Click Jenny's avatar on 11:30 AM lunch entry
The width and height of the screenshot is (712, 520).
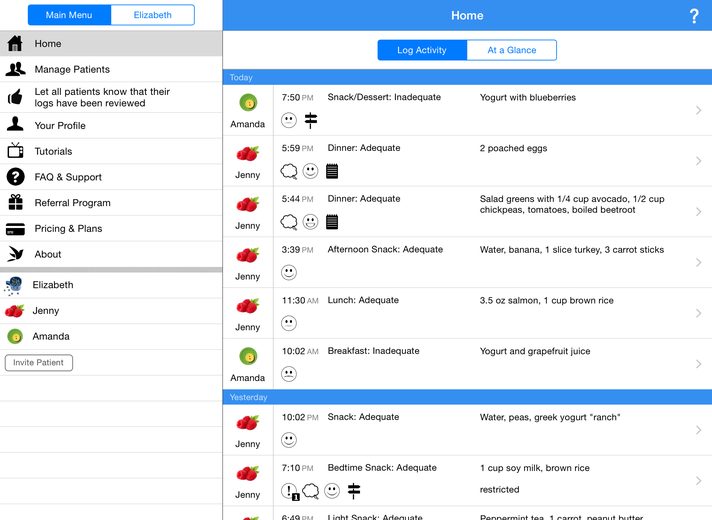click(247, 306)
